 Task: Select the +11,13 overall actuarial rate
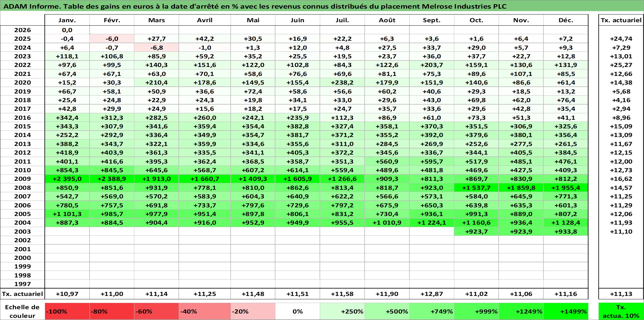[x=621, y=294]
